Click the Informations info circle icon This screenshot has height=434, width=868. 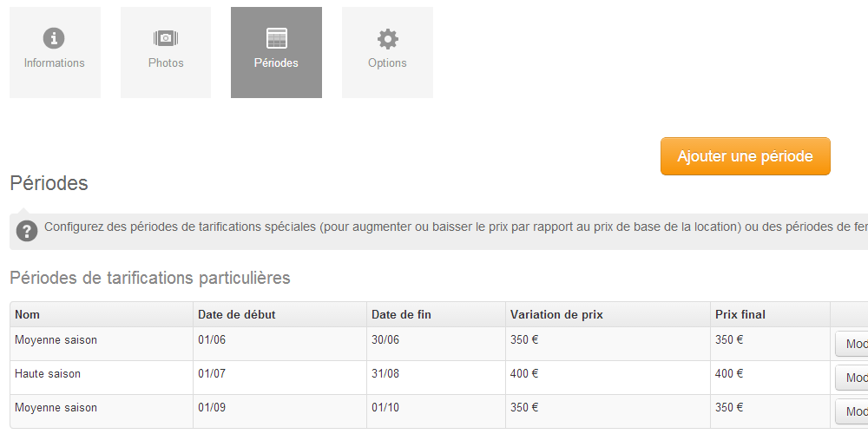point(54,38)
